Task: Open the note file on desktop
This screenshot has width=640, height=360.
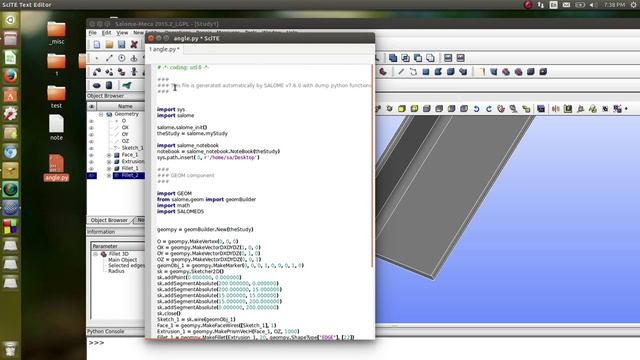Action: 56,128
